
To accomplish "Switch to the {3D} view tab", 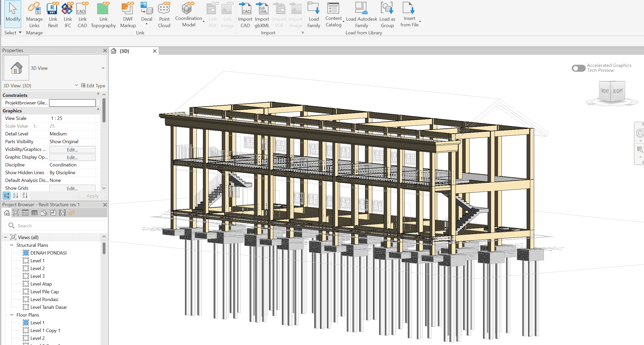I will [125, 51].
